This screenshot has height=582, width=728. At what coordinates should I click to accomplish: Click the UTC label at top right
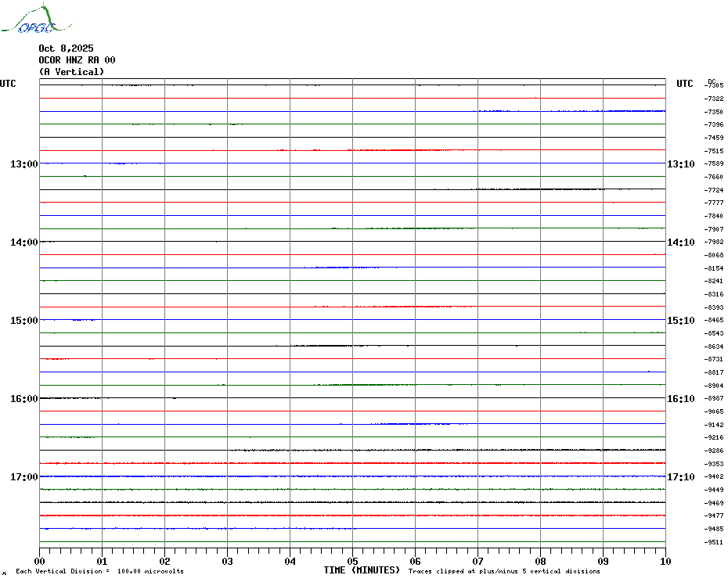point(684,84)
